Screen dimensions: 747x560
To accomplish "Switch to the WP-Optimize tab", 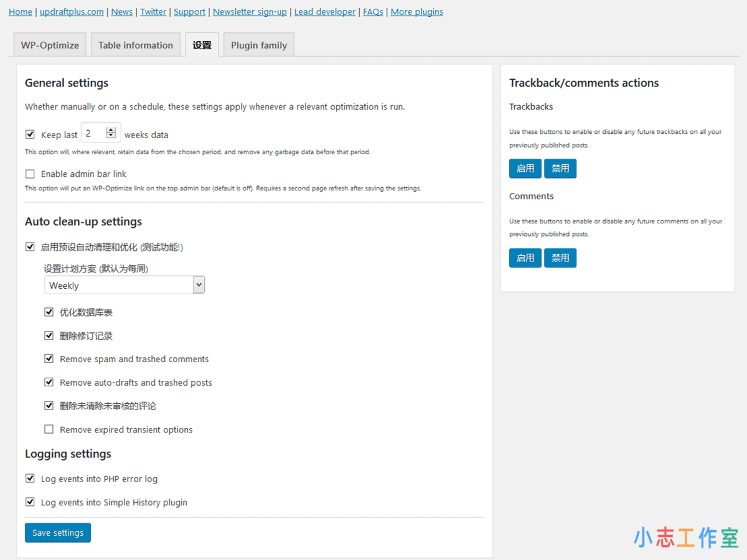I will (49, 45).
